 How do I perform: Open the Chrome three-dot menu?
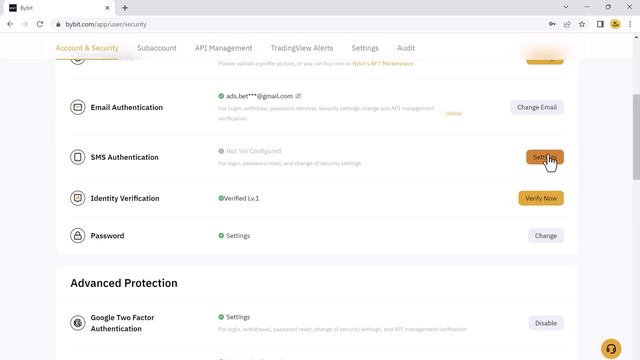[x=630, y=24]
